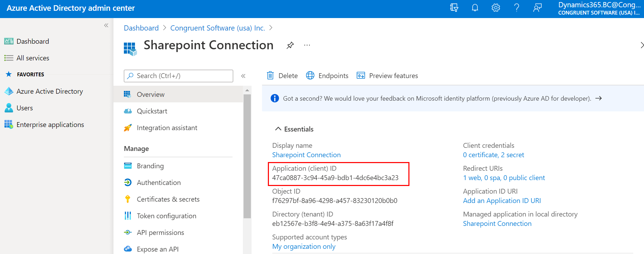Collapse the resource menu with double chevron
644x254 pixels.
point(243,76)
